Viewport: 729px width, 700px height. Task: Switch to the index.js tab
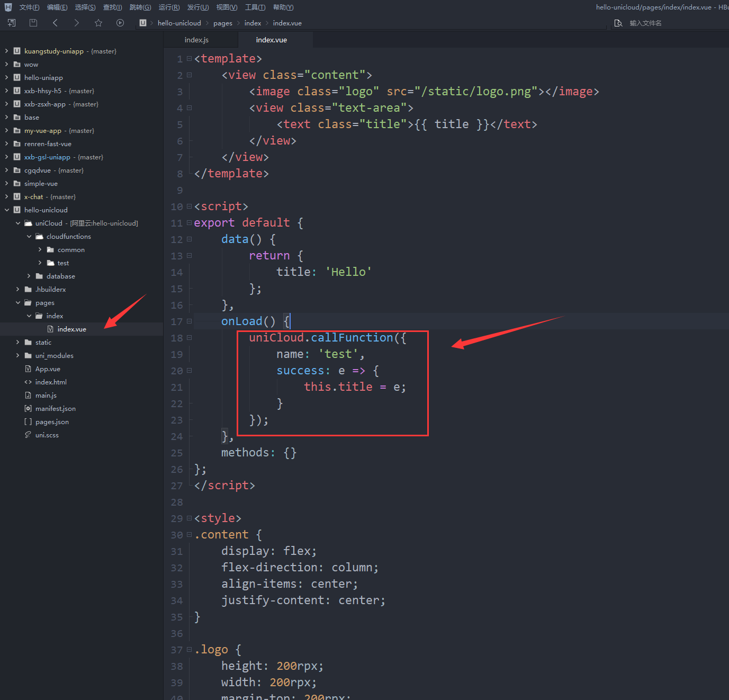pos(196,40)
